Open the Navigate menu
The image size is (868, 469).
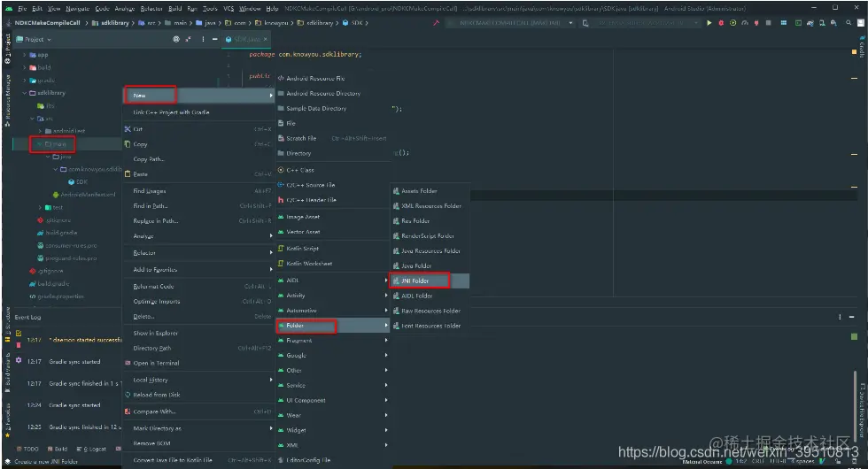coord(78,8)
